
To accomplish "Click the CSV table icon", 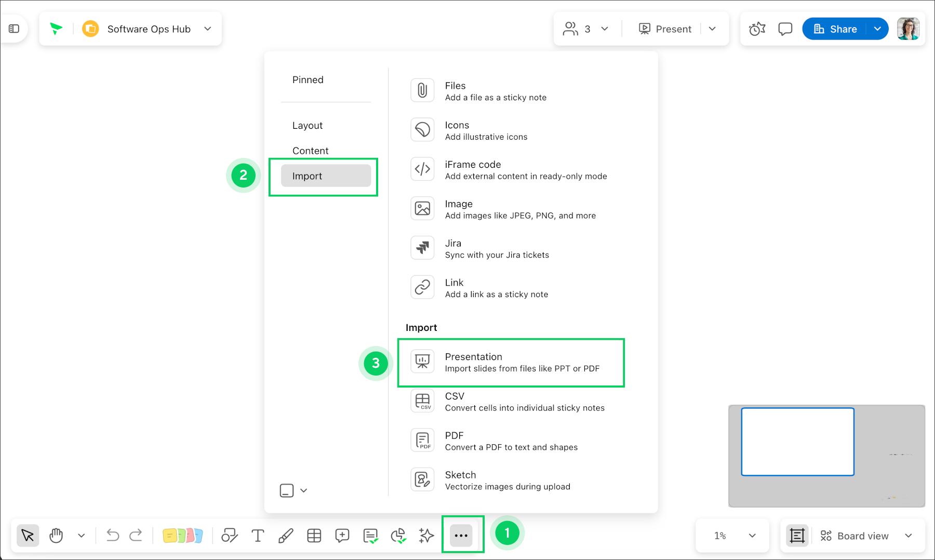I will (x=422, y=401).
